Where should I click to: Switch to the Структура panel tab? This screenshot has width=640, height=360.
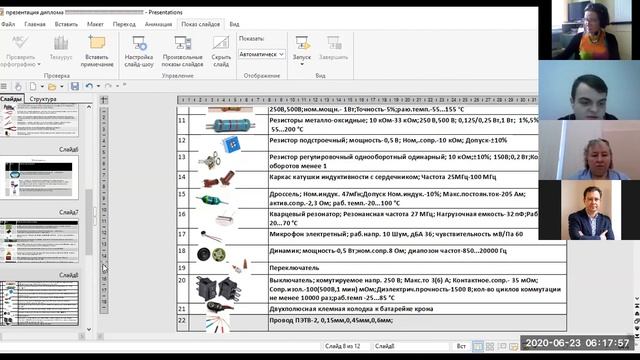[43, 99]
